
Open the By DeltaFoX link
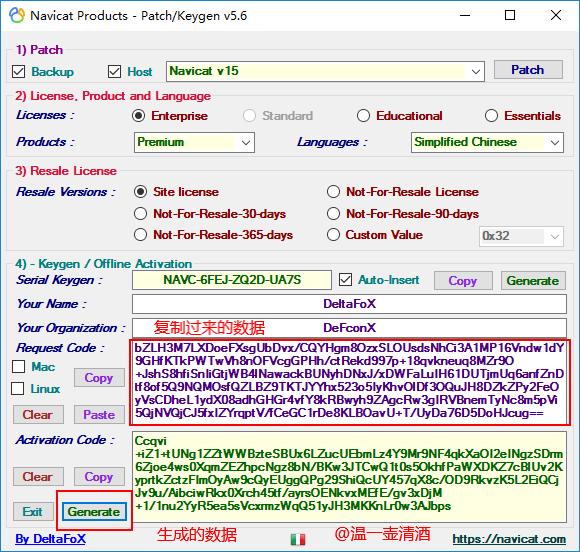click(x=50, y=539)
